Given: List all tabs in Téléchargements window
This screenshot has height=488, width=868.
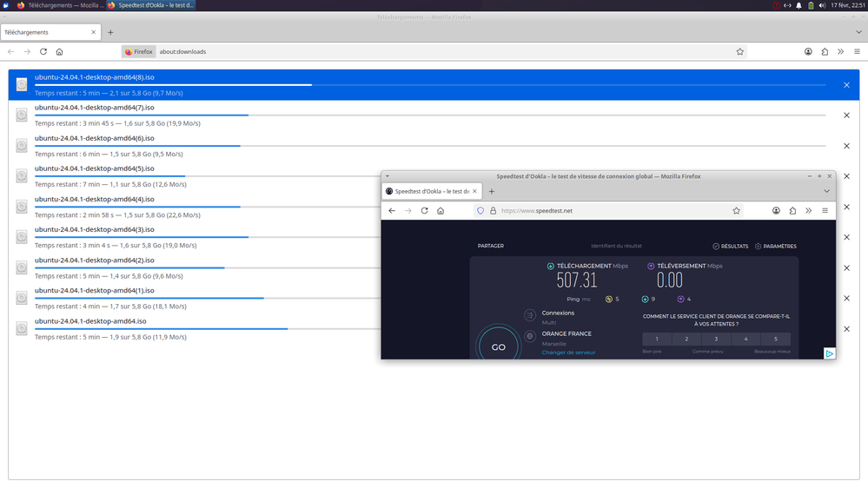Looking at the screenshot, I should point(858,32).
